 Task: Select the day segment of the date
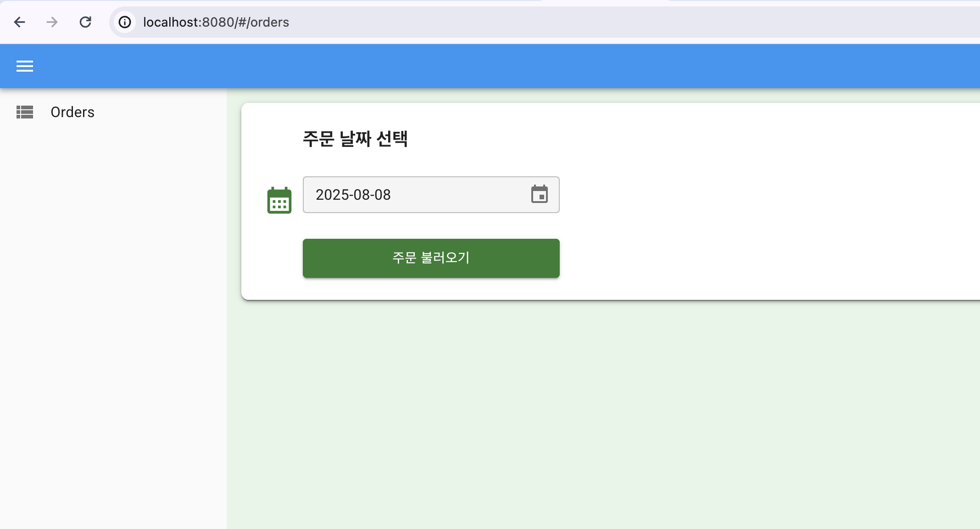383,195
